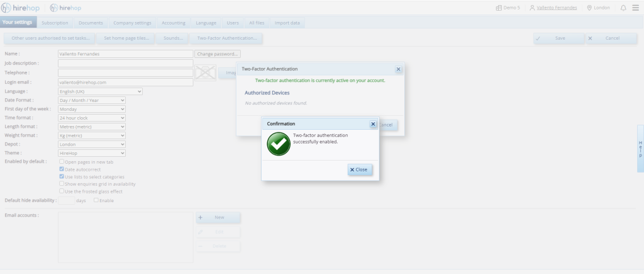Toggle Use lists to select categories checkbox

(62, 176)
